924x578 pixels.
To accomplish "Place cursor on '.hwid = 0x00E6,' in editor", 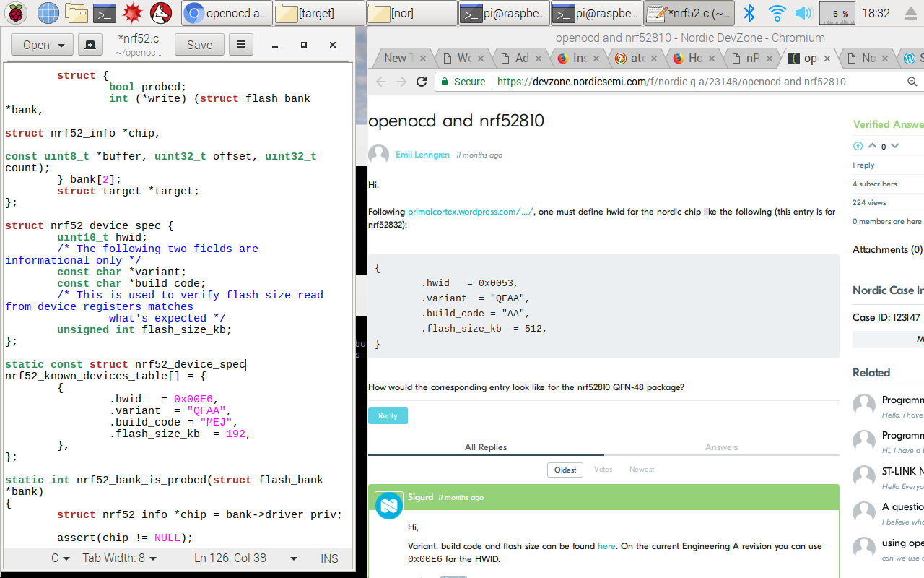I will tap(164, 399).
